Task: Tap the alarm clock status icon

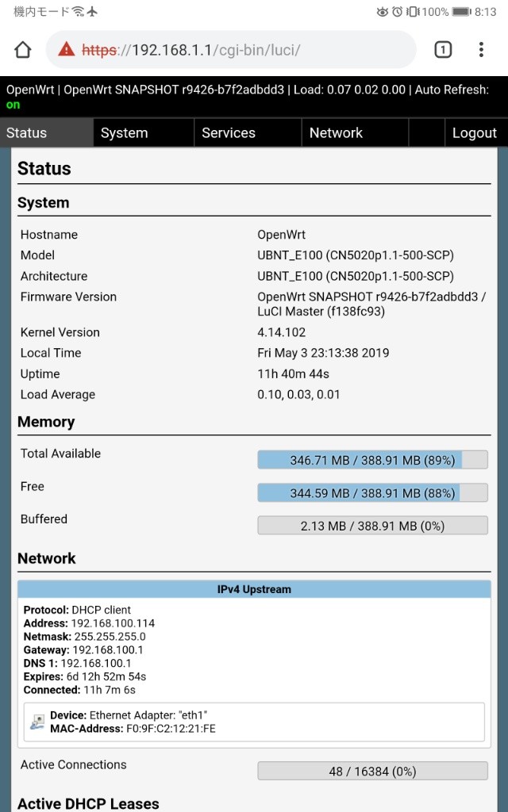Action: point(397,11)
